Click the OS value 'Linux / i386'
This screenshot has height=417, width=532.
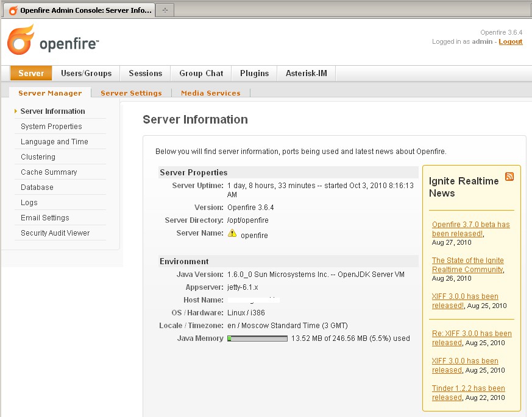point(246,313)
